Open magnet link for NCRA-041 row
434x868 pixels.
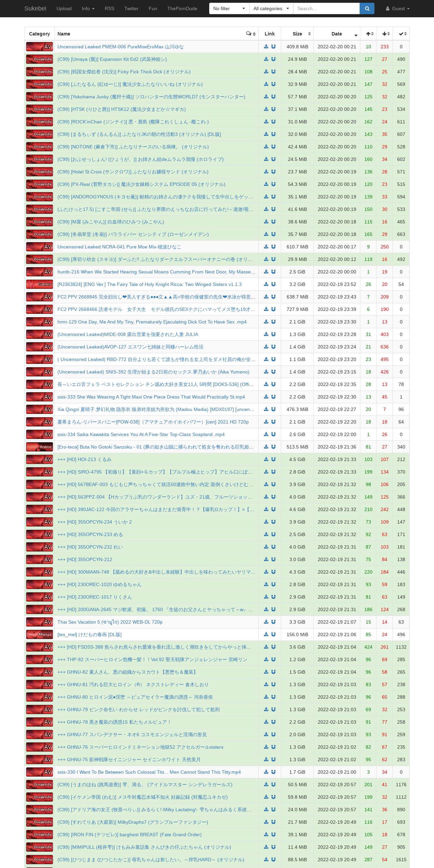(x=273, y=247)
